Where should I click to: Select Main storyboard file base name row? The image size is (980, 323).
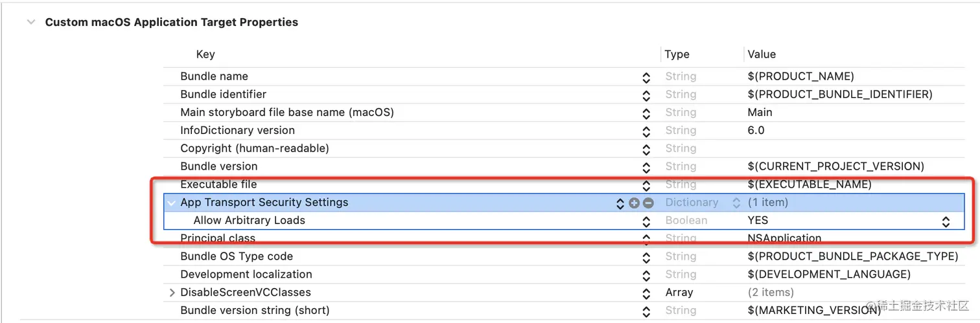tap(286, 112)
